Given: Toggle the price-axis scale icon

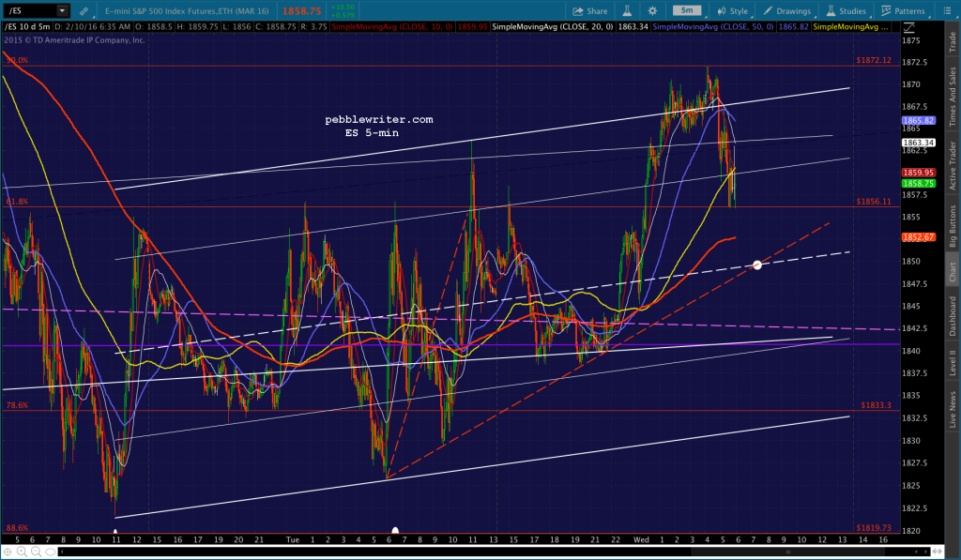Looking at the screenshot, I should 908,27.
